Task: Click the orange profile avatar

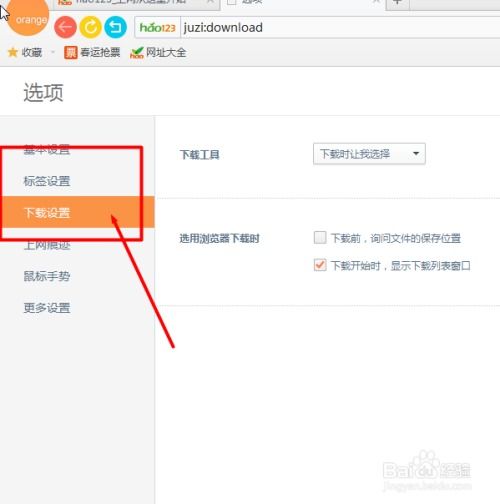Action: (28, 16)
